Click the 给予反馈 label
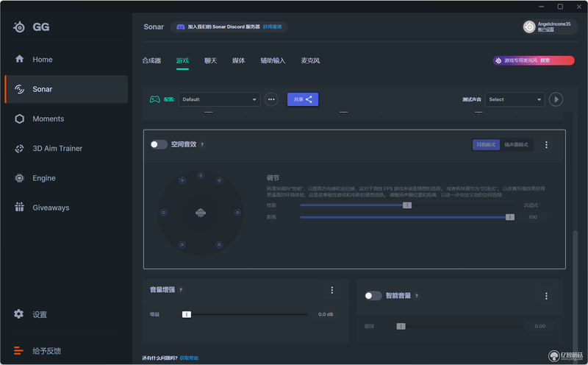 tap(46, 351)
